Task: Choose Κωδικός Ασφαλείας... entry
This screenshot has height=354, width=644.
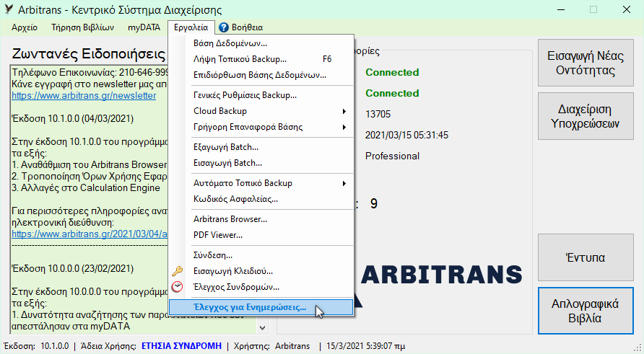Action: pos(261,199)
